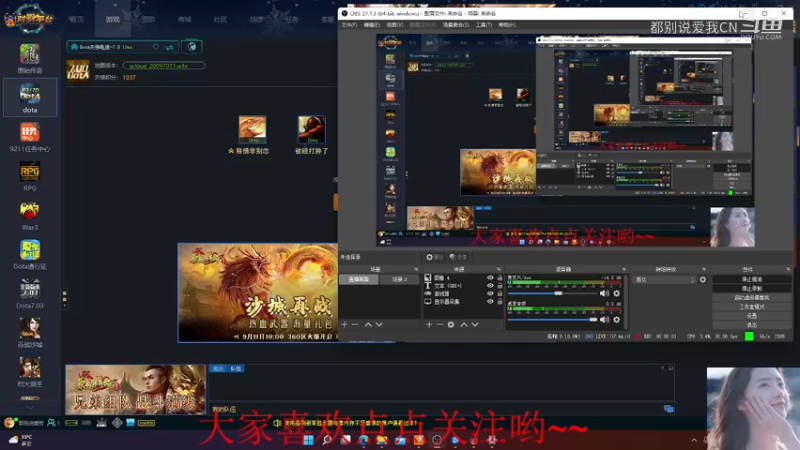Click the 沙城再战 promotional banner

[258, 292]
